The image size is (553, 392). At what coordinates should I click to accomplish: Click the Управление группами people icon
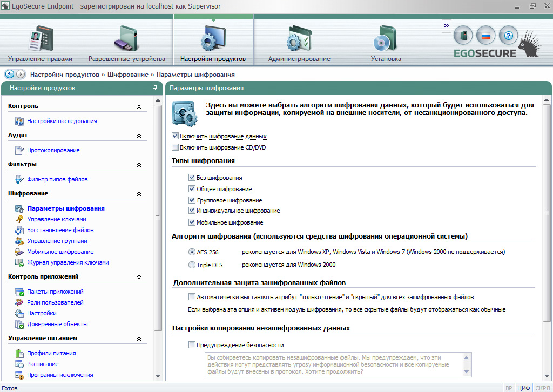[19, 241]
